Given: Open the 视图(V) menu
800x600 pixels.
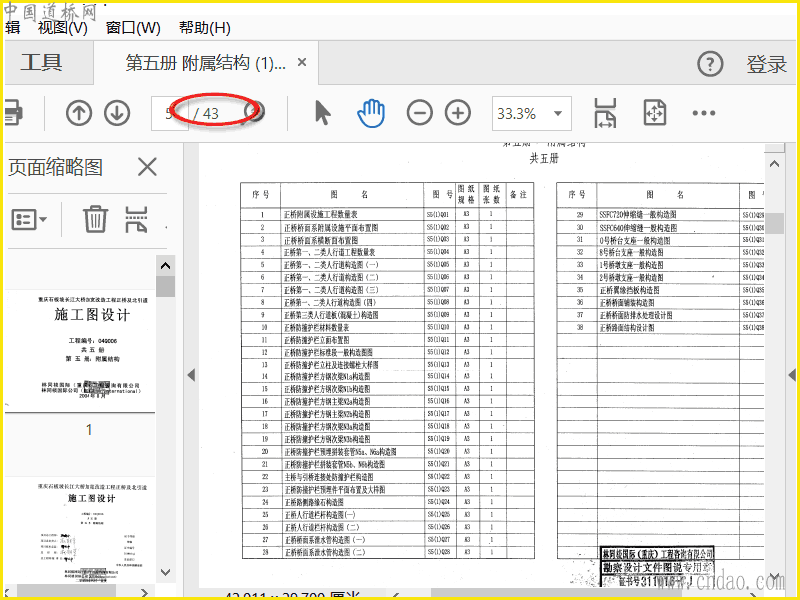Looking at the screenshot, I should 63,27.
